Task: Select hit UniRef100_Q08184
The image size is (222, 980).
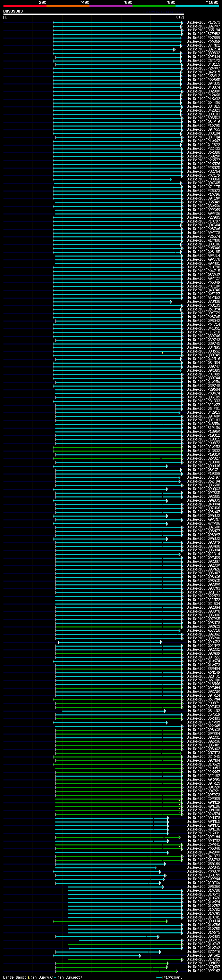Action: coord(203,133)
